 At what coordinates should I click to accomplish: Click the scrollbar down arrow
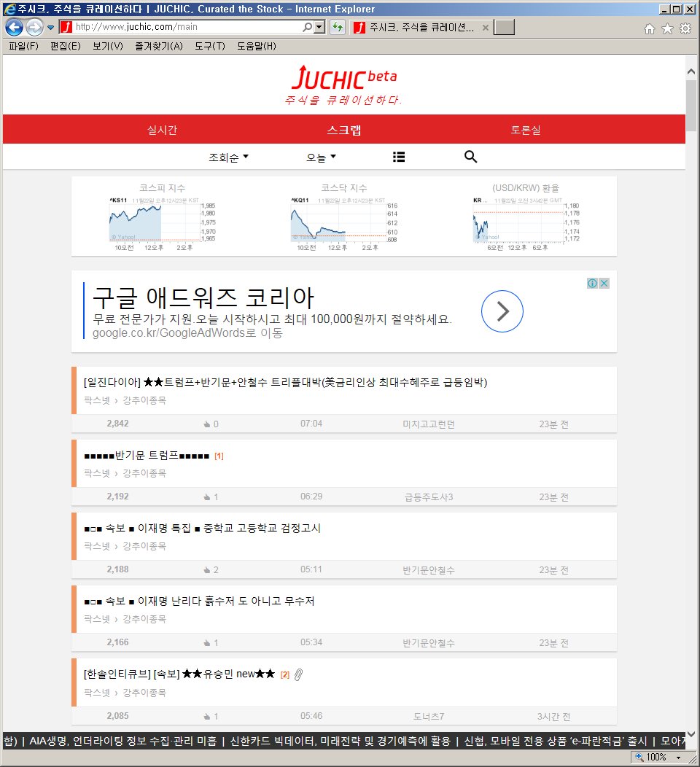coord(691,733)
